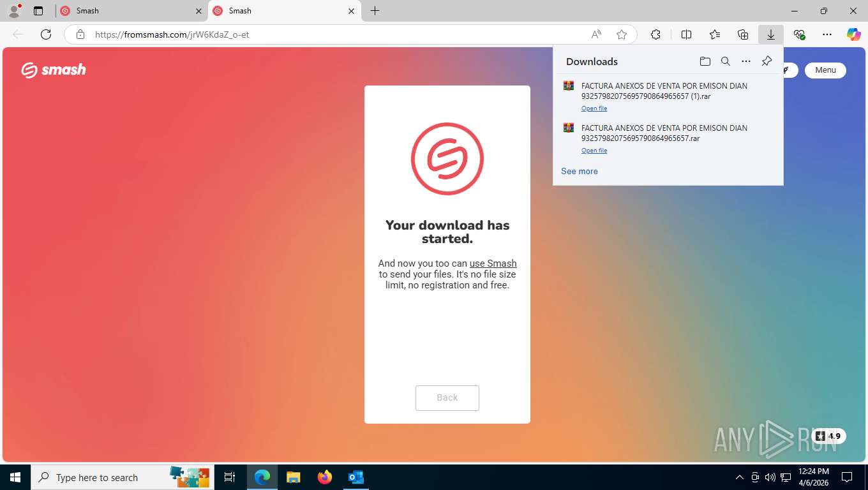Screen dimensions: 868x490
Task: Open the downloads folder icon
Action: tap(705, 61)
